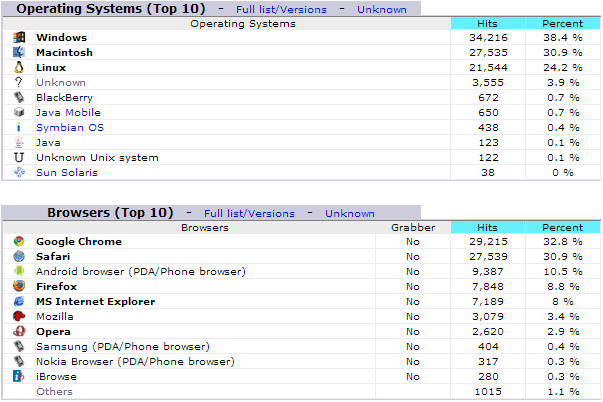This screenshot has width=603, height=402.
Task: Click the MS Internet Explorer icon
Action: (18, 301)
